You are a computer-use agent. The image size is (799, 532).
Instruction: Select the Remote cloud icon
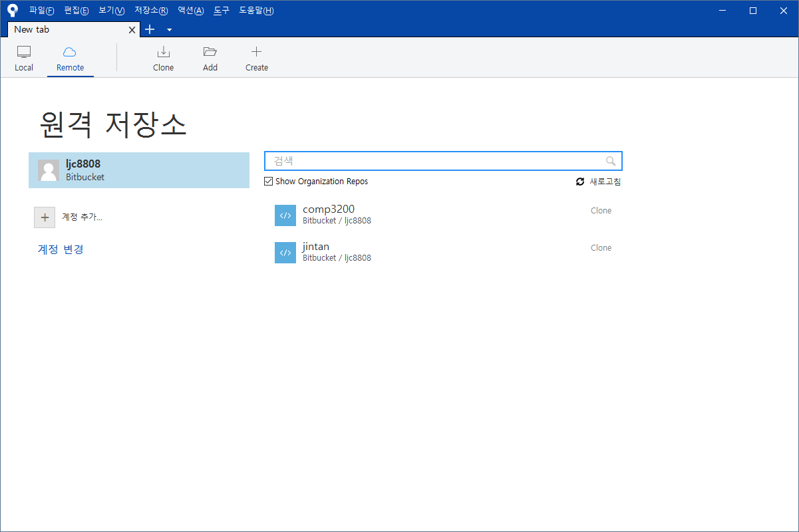(x=70, y=53)
